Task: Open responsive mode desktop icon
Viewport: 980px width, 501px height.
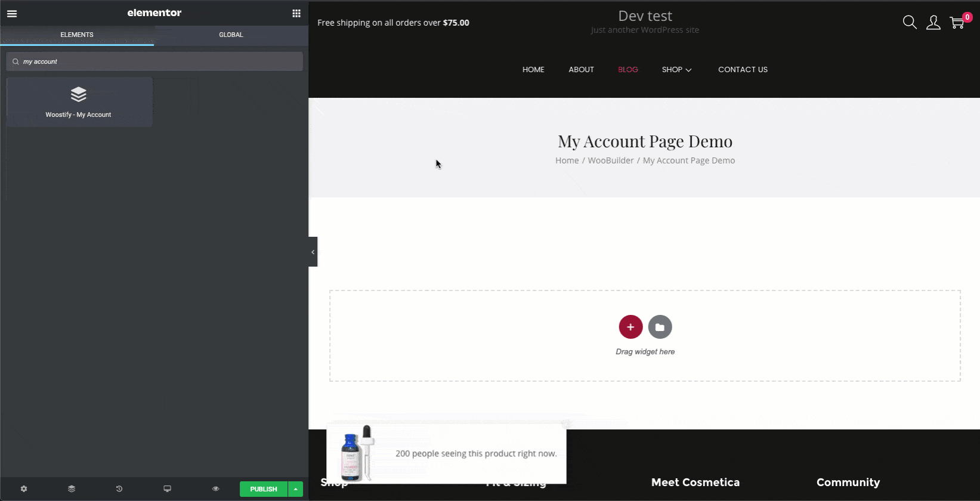Action: tap(168, 488)
